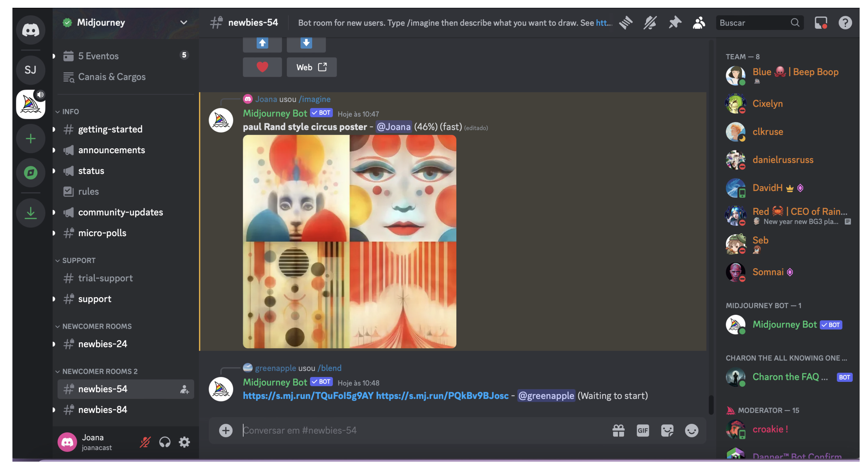This screenshot has width=868, height=468.
Task: Click the notification settings bell icon
Action: click(650, 23)
